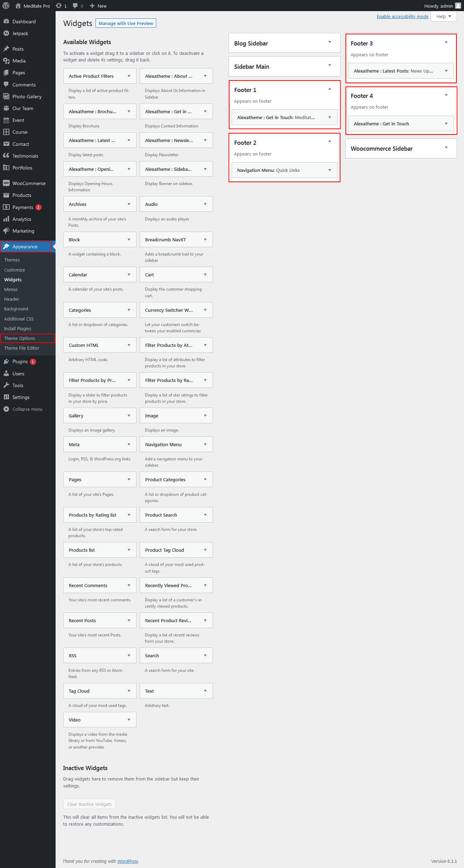Open Theme Options in the Appearance submenu
The height and width of the screenshot is (868, 464).
pyautogui.click(x=19, y=338)
